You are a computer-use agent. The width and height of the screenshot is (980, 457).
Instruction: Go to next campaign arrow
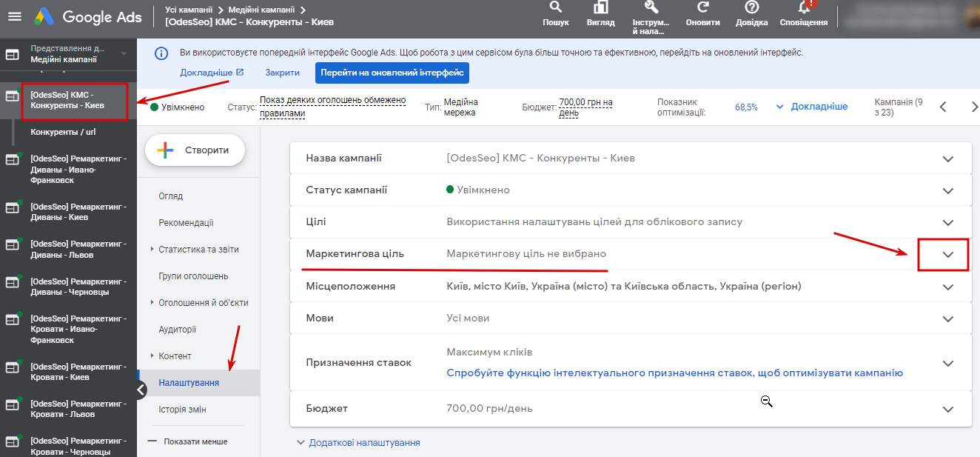click(974, 107)
